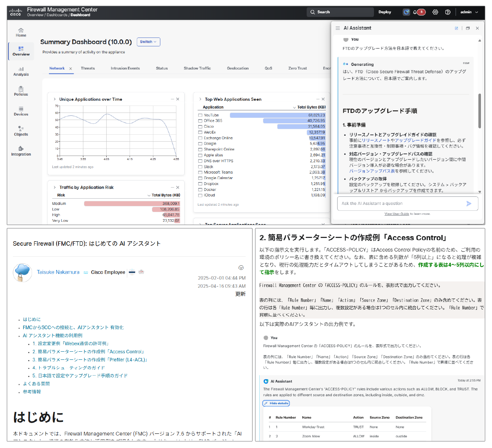492x448 pixels.
Task: Open the Switch dashboard dropdown
Action: [148, 42]
